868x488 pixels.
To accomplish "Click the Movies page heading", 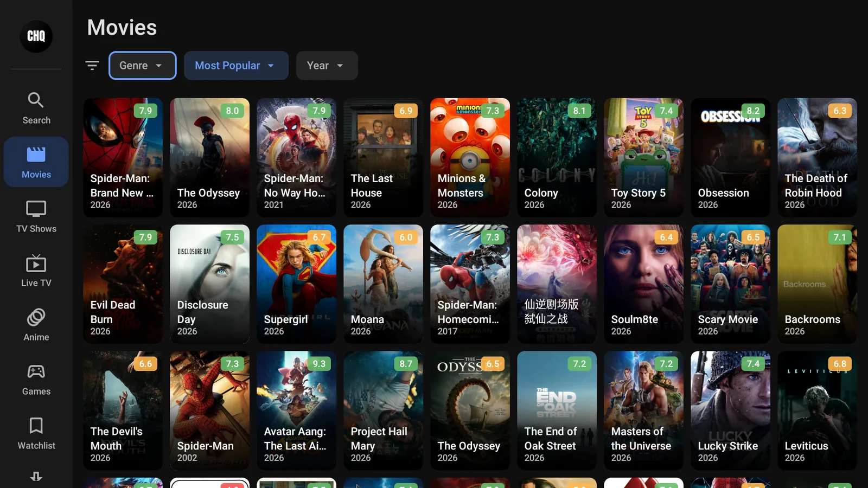I will coord(122,28).
